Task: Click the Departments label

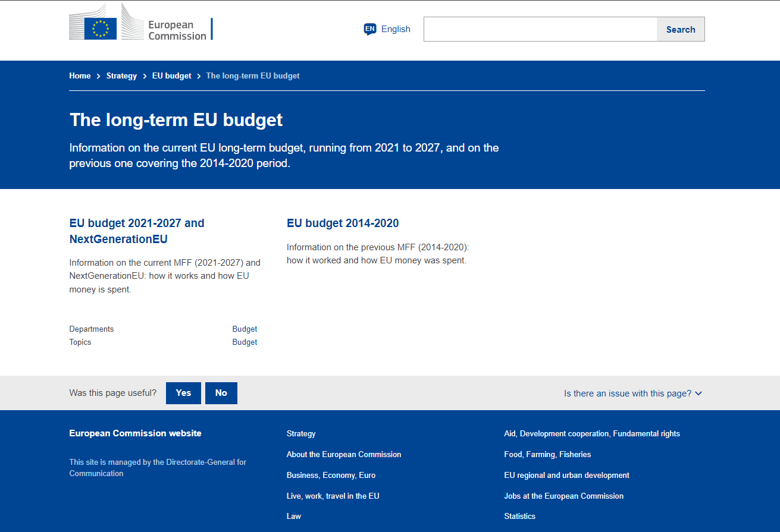Action: 91,329
